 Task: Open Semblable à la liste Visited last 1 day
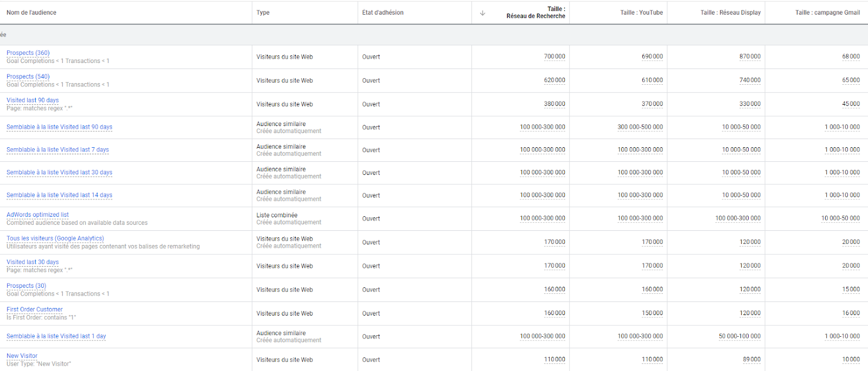click(x=56, y=336)
